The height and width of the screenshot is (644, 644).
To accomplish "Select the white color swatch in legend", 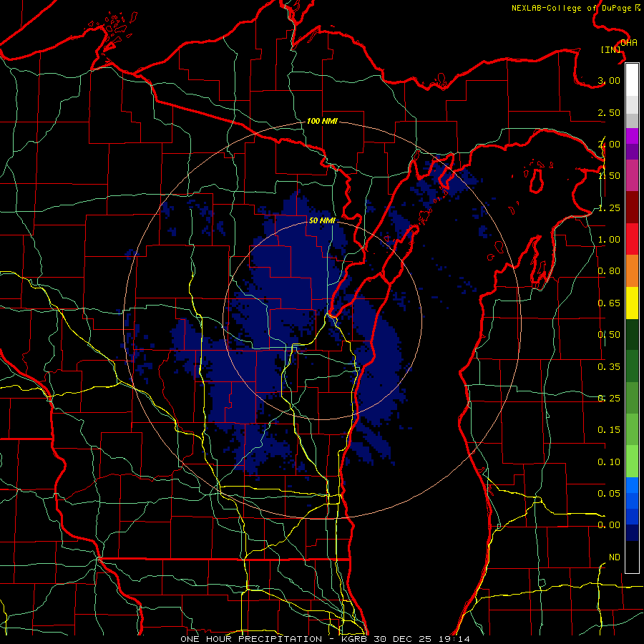I will [632, 80].
